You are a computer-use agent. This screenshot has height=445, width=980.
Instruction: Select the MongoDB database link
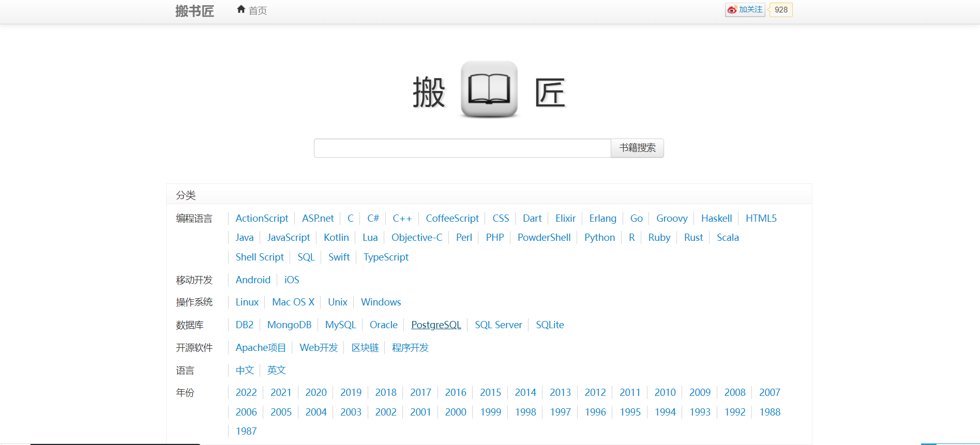tap(289, 325)
